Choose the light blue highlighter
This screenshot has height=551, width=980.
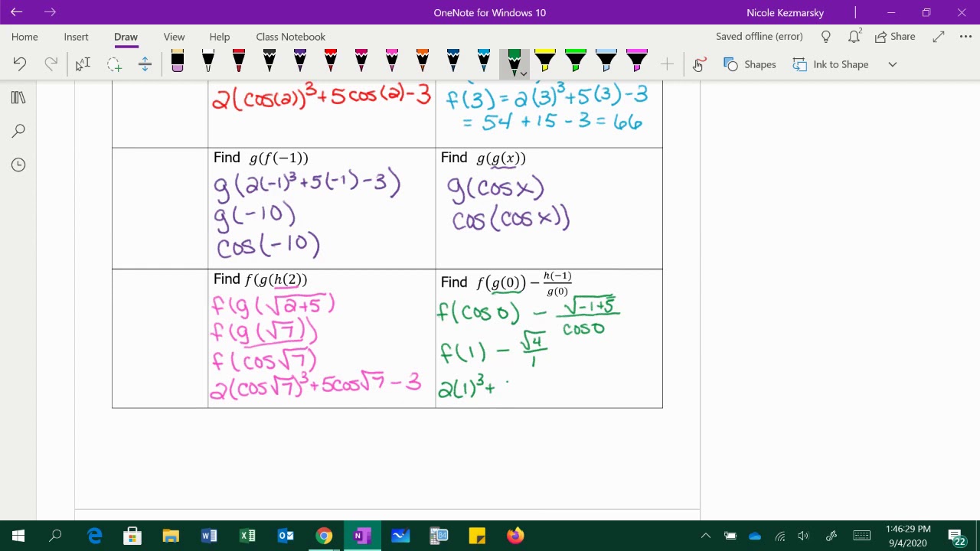pos(606,61)
